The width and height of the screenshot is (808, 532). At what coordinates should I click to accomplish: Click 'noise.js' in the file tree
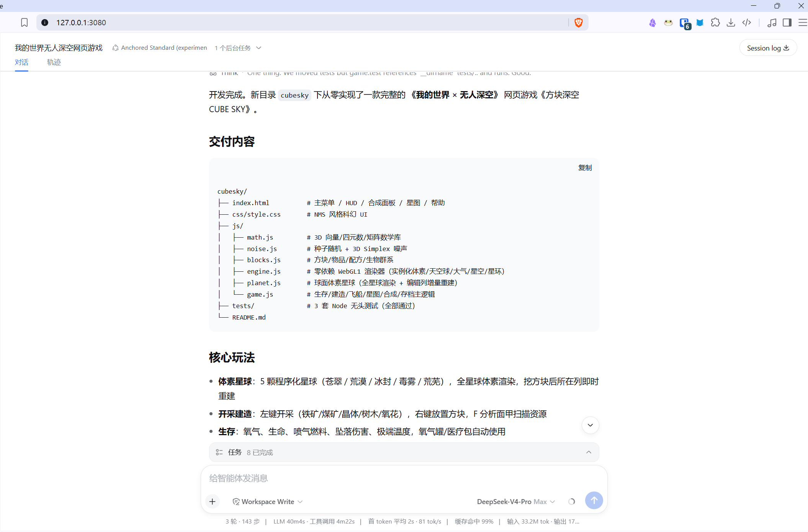(262, 249)
